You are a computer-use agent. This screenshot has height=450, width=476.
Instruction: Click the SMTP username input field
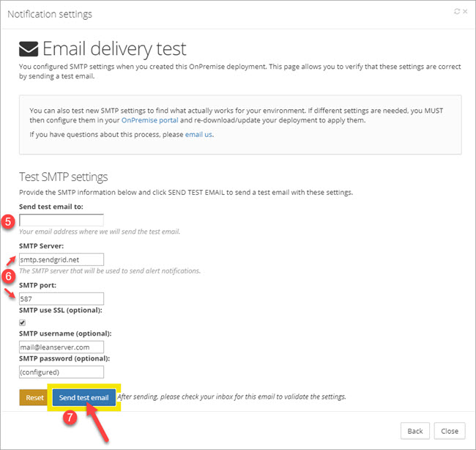tap(62, 347)
